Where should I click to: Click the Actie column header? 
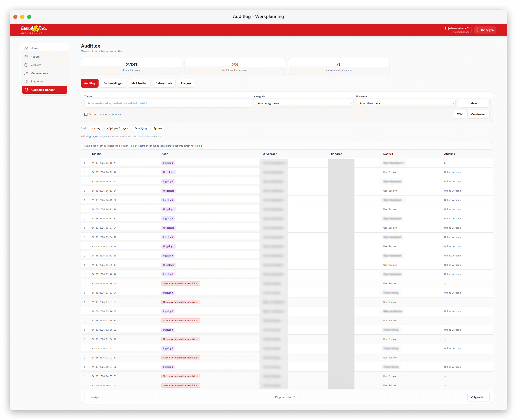(x=165, y=154)
